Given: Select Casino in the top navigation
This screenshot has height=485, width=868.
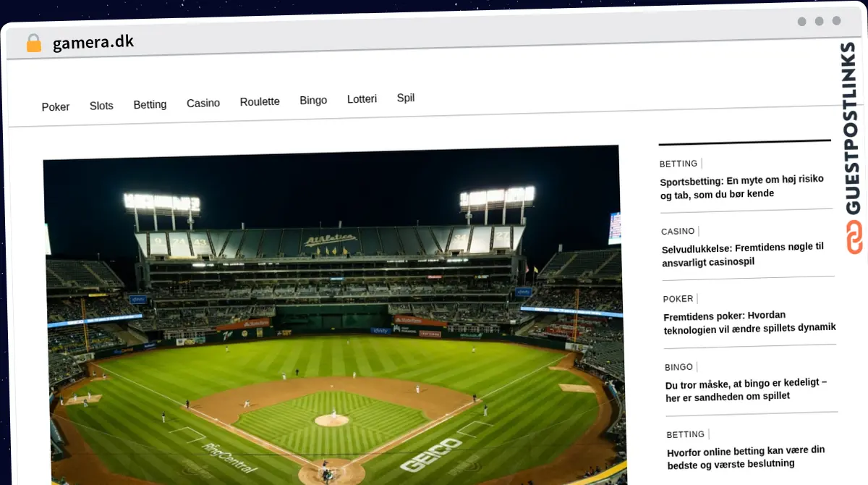Looking at the screenshot, I should [x=203, y=103].
